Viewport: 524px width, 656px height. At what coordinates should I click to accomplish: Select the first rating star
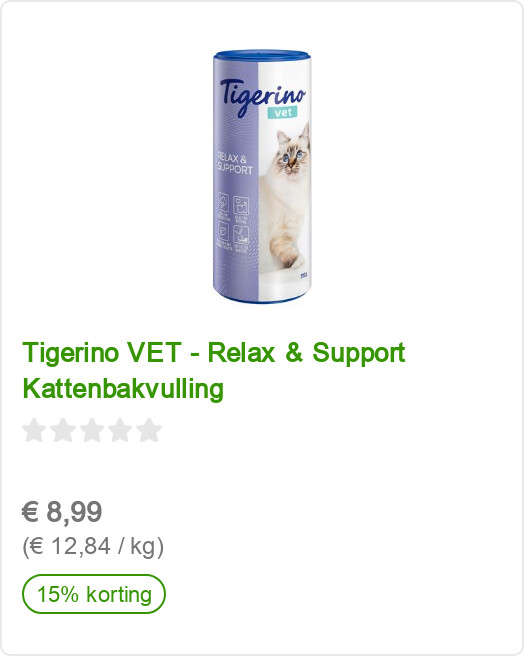[x=34, y=430]
